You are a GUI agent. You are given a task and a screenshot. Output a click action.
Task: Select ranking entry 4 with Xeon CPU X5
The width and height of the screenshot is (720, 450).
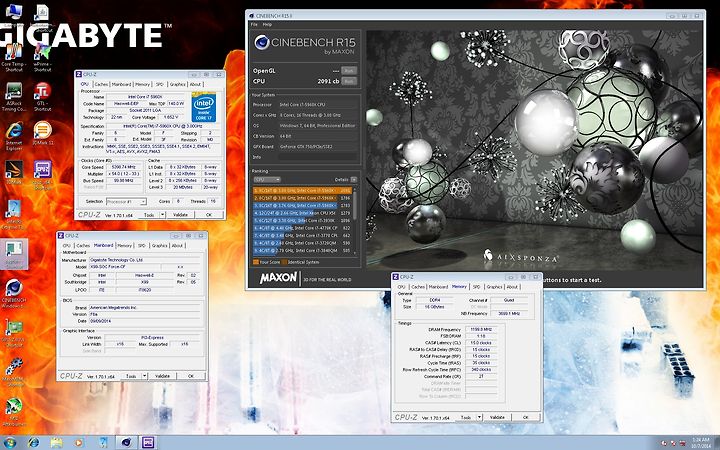tap(302, 213)
